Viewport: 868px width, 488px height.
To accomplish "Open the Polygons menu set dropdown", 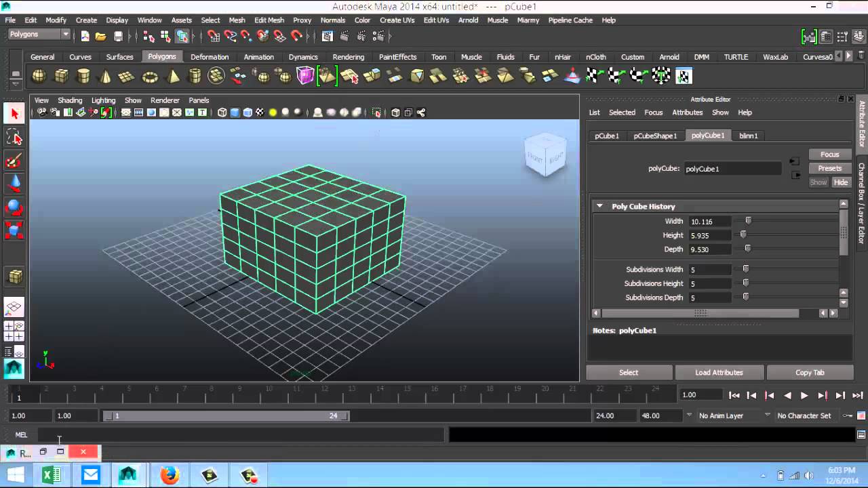I will point(39,35).
